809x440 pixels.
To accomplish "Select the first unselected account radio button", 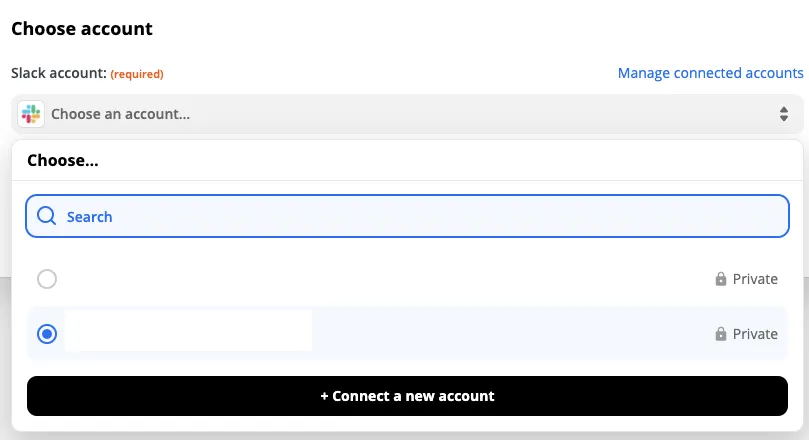I will pyautogui.click(x=47, y=280).
